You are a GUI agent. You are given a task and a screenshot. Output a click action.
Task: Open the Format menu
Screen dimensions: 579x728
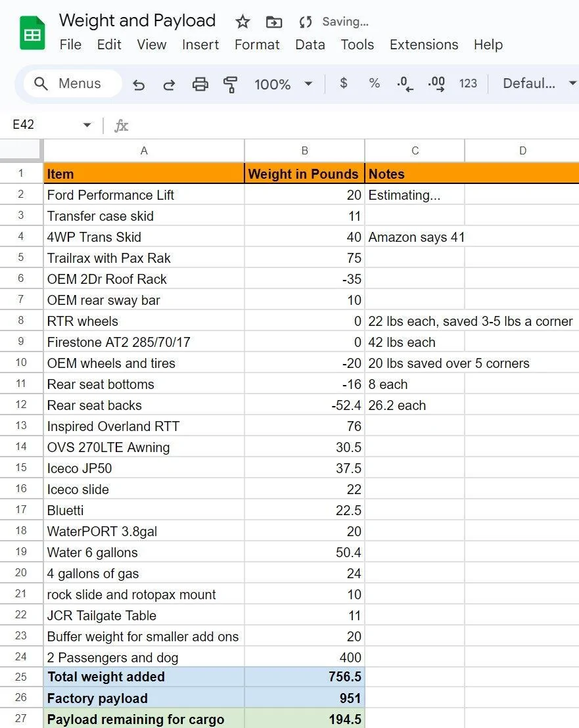click(257, 45)
